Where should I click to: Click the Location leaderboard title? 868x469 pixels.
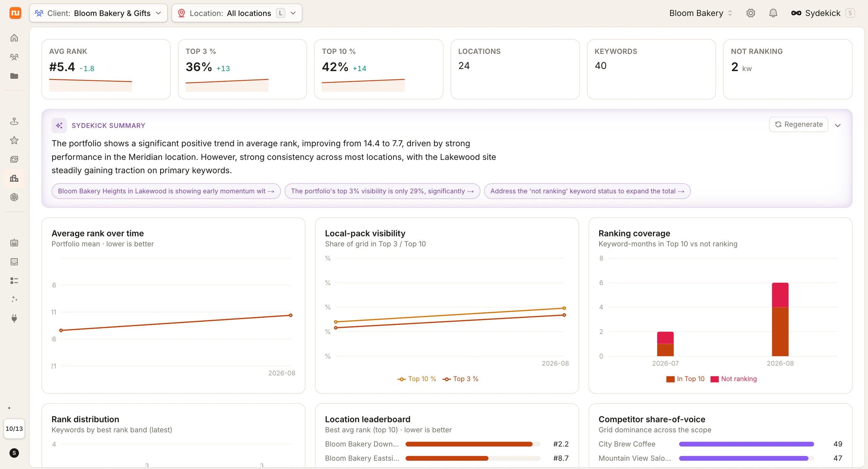pyautogui.click(x=368, y=419)
